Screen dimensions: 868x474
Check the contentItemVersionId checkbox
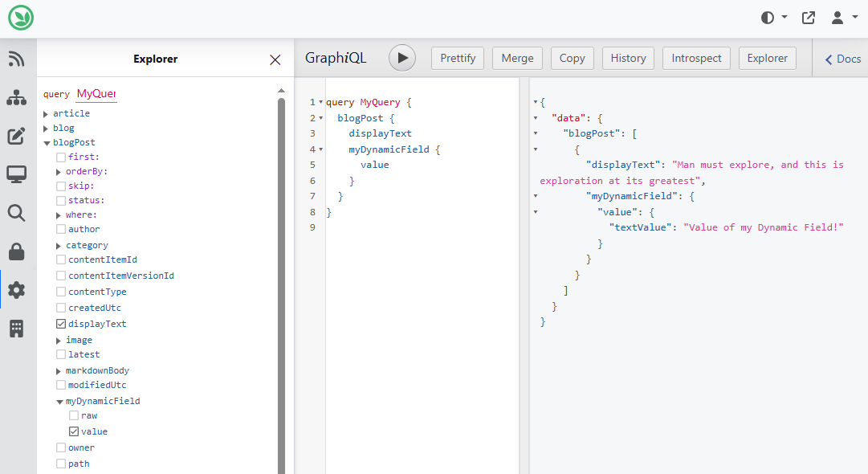(x=61, y=276)
